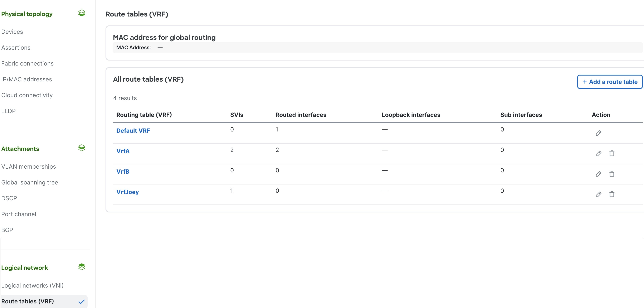
Task: Delete the VrfA route table
Action: [612, 153]
